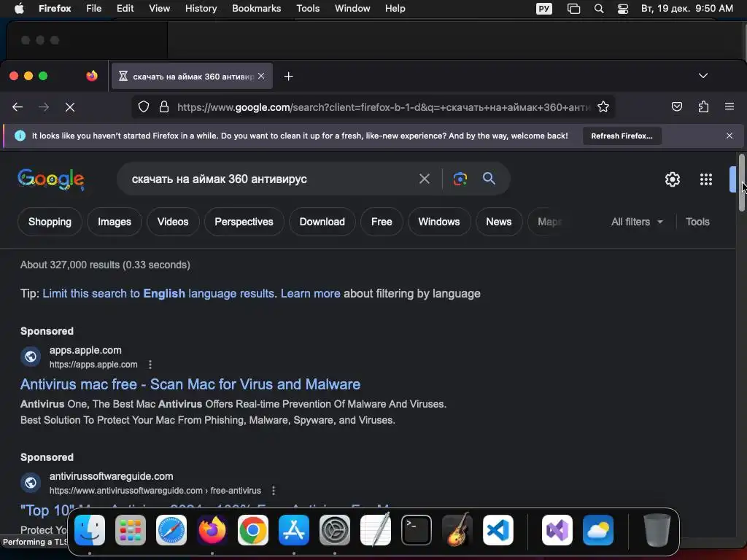
Task: Open the Apple menu
Action: point(19,9)
